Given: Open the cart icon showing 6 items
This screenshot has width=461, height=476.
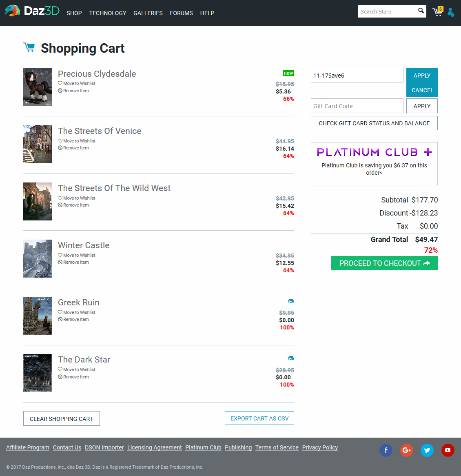Looking at the screenshot, I should pos(437,12).
